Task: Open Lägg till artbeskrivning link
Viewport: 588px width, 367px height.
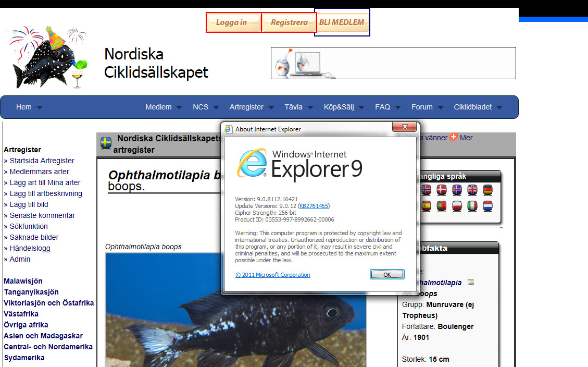Action: click(x=46, y=193)
